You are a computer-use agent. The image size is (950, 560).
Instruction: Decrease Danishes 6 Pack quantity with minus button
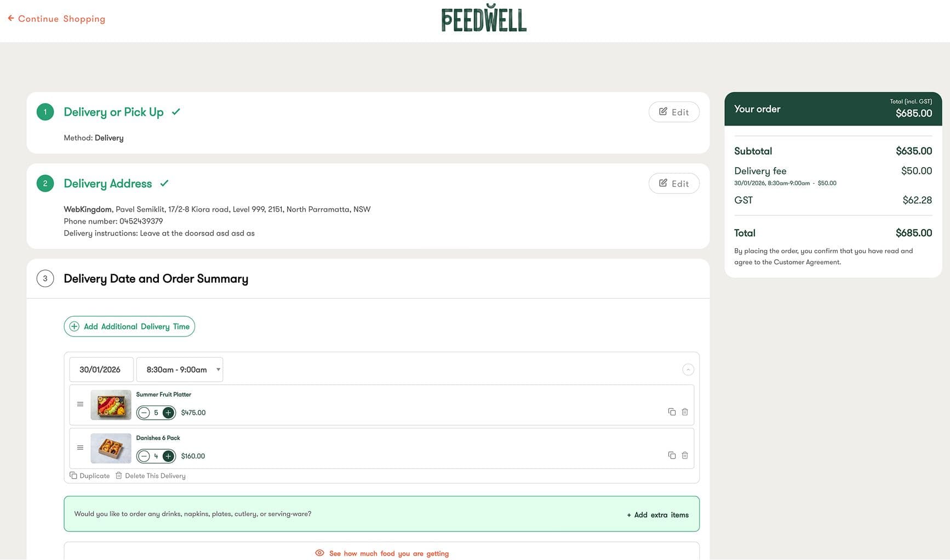point(144,456)
